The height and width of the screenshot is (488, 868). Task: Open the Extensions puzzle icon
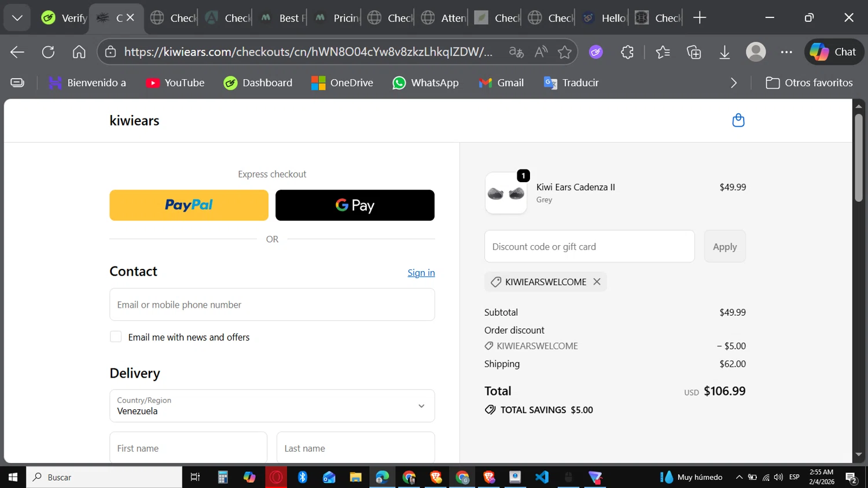[627, 52]
